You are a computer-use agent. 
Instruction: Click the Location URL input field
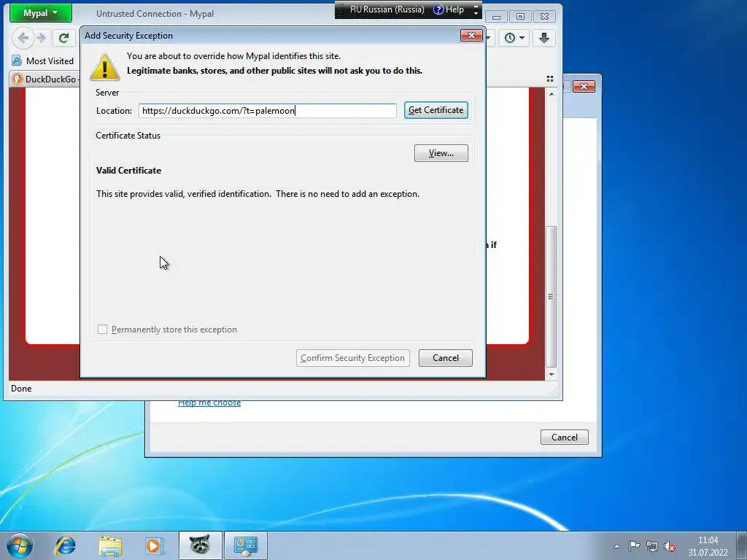click(267, 111)
